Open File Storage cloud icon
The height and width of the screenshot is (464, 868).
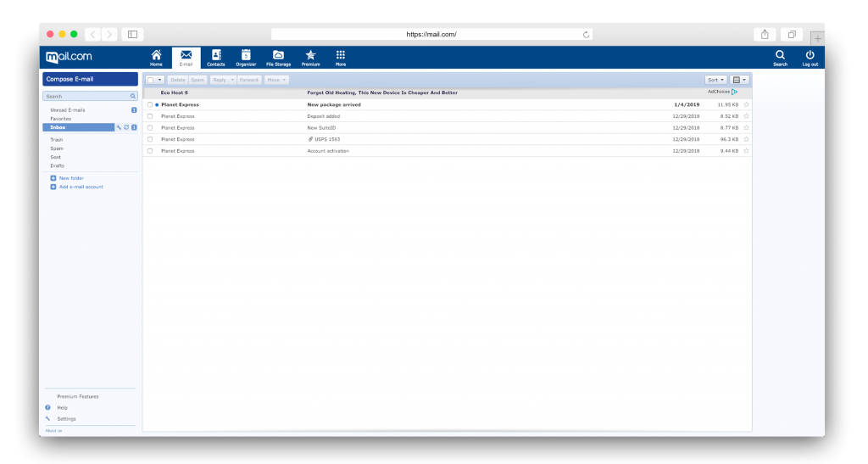[x=278, y=55]
